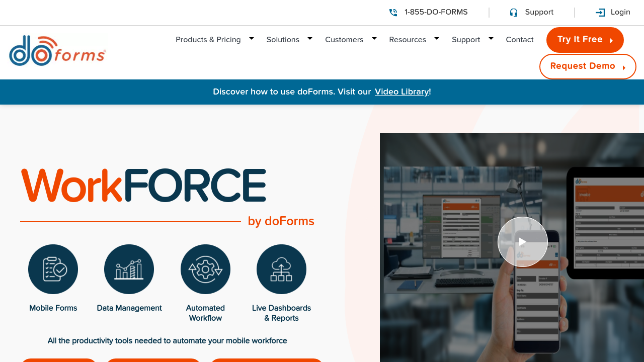Expand the Solutions dropdown arrow

click(x=310, y=39)
